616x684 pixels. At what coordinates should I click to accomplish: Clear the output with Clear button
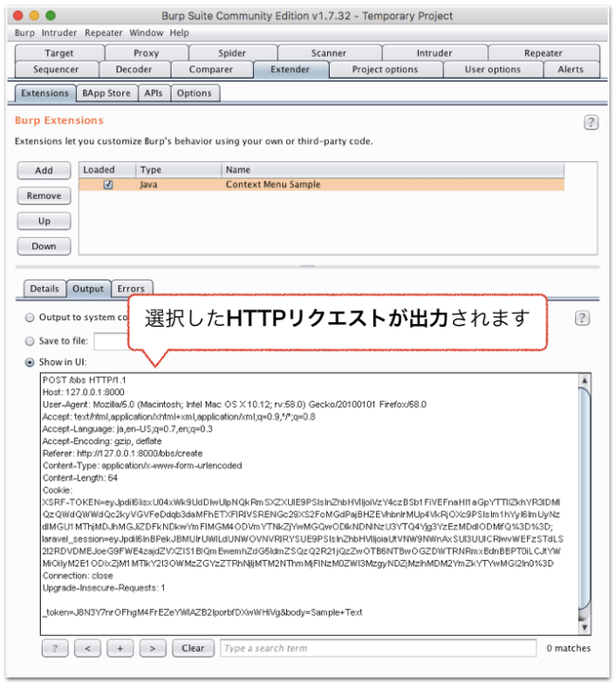(193, 648)
